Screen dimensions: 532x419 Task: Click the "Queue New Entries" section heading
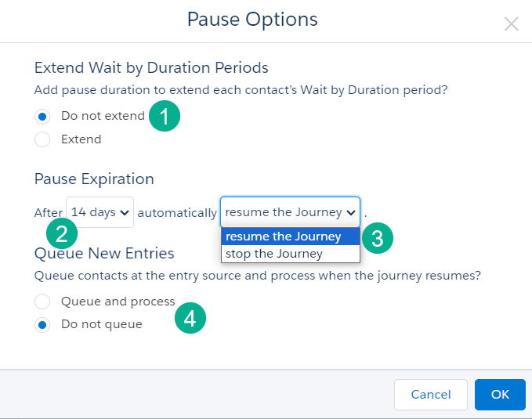point(104,253)
